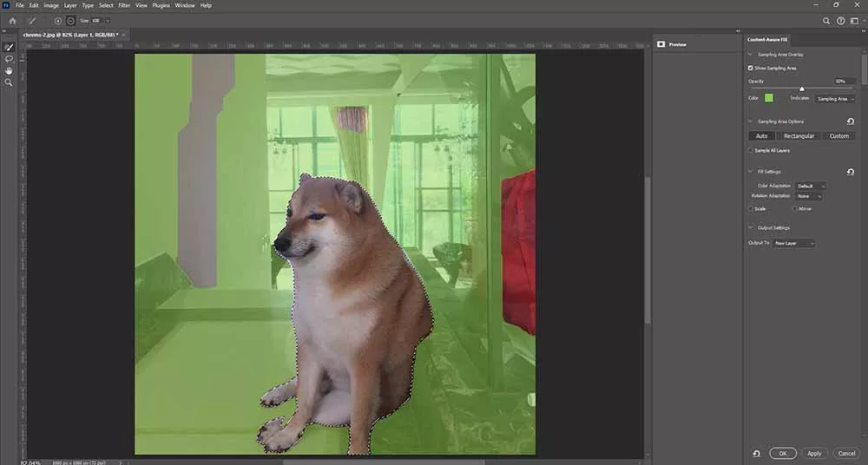
Task: Enable the Mirror checkbox
Action: [794, 208]
